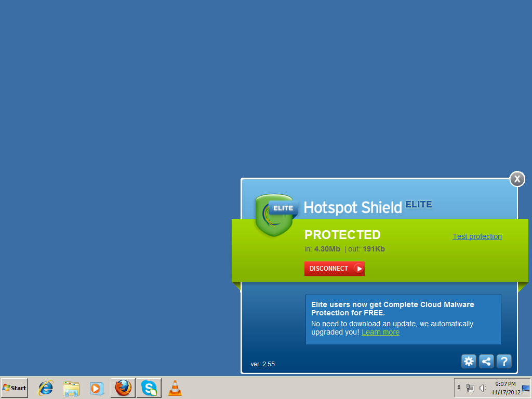Click the network tray icon
The height and width of the screenshot is (399, 532).
click(x=470, y=388)
